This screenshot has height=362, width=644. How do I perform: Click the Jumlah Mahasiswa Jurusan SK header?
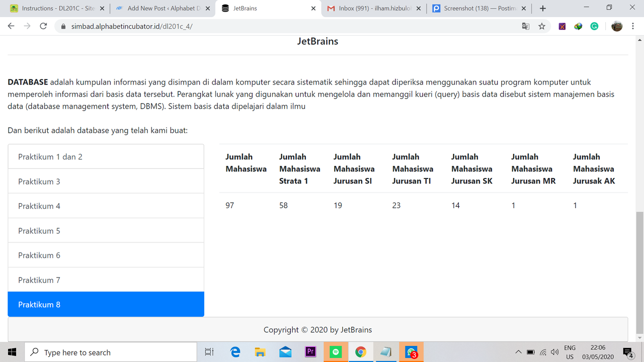pos(472,169)
